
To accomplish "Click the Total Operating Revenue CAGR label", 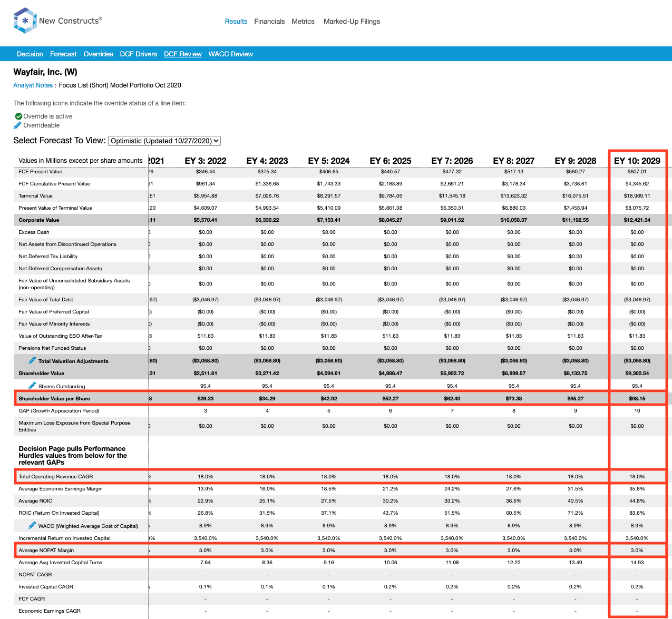I will point(56,477).
